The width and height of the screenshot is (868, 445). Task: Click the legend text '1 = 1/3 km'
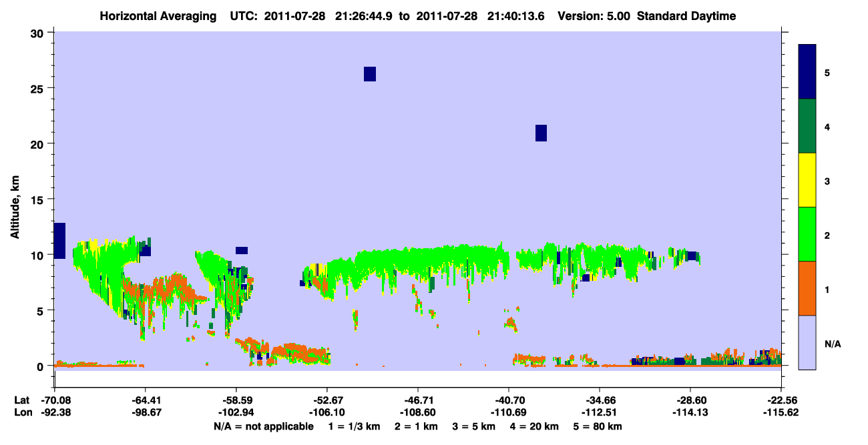(354, 426)
